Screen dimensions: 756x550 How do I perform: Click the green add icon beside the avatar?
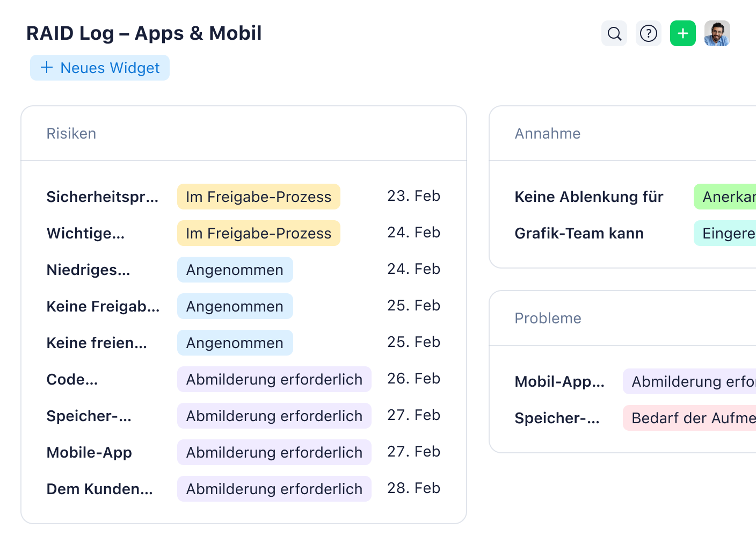682,33
